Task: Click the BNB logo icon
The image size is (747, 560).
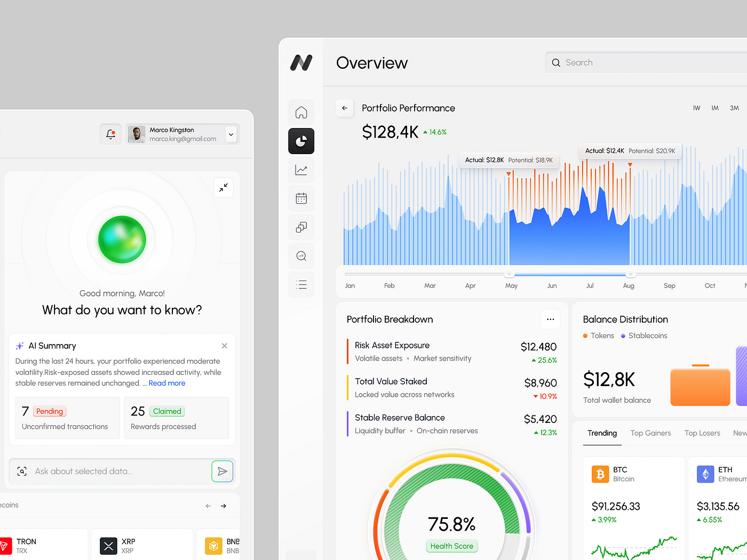Action: click(213, 546)
